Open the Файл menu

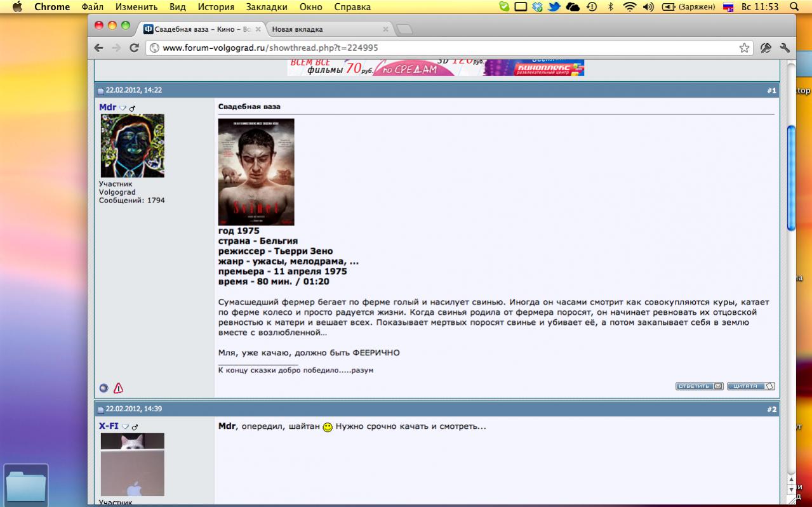click(x=93, y=7)
